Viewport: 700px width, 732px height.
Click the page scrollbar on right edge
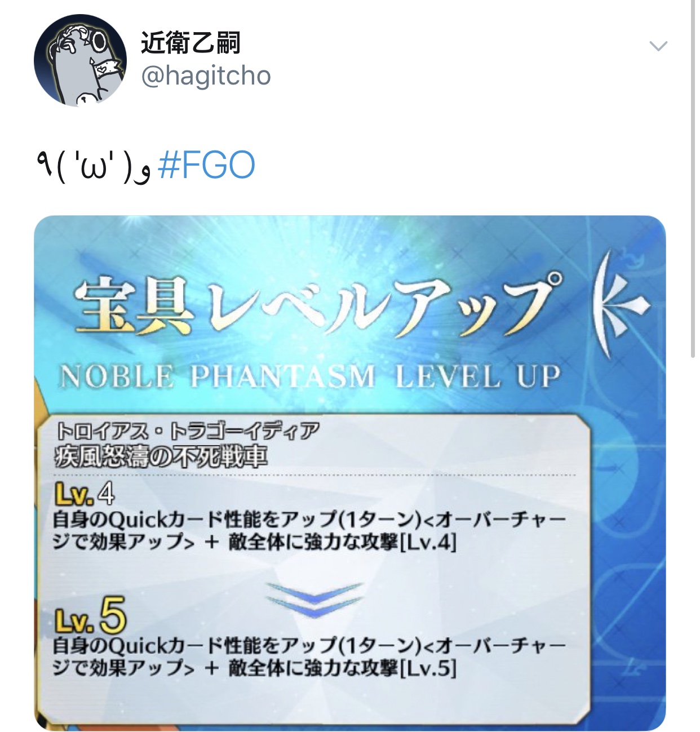pos(693,179)
